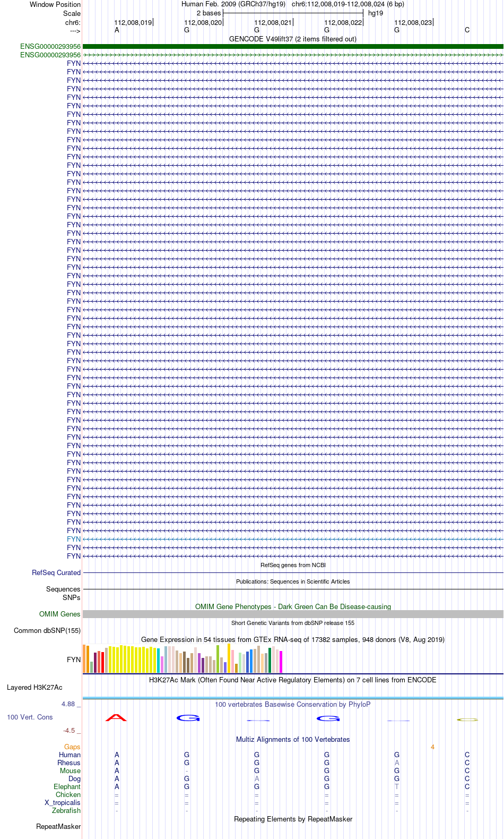Click the chr6:112,008,019-112,008,024 (6 bp) position text
Screen dimensions: 504x839
pos(348,4)
